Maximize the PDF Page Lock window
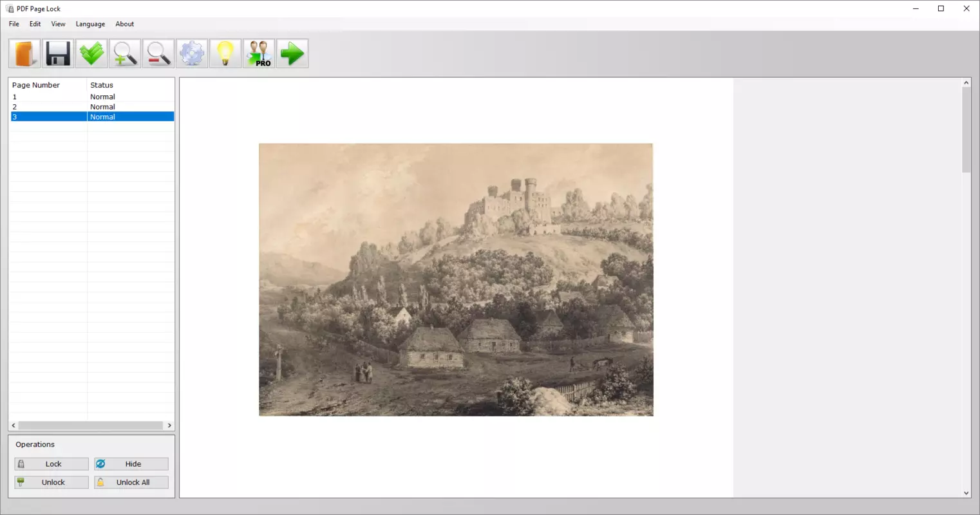980x515 pixels. (941, 8)
